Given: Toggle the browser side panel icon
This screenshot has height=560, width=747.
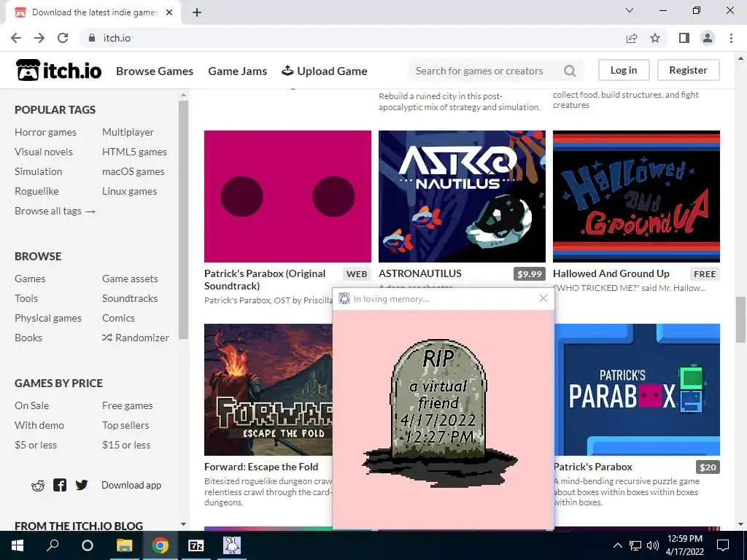Looking at the screenshot, I should [684, 38].
